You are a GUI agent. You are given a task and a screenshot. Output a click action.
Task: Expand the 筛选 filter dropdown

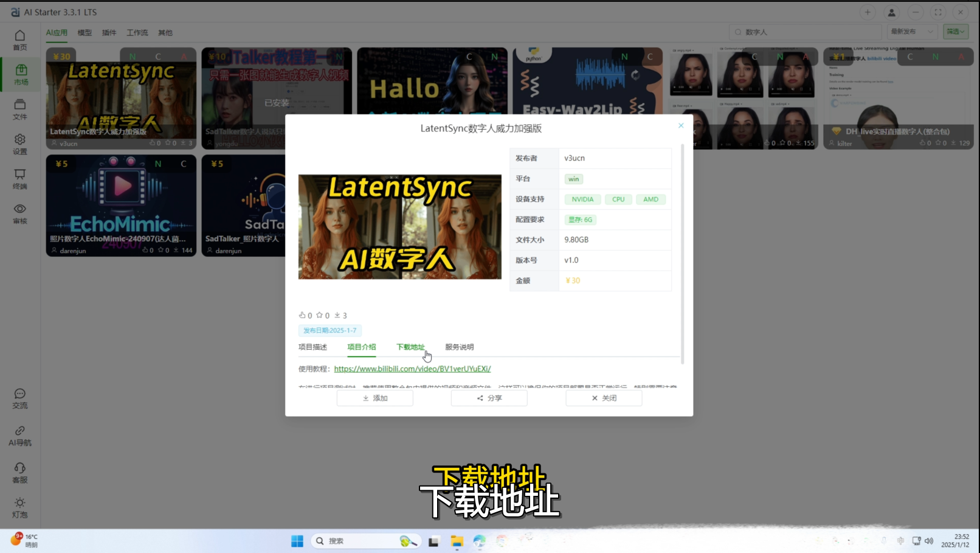(x=956, y=32)
